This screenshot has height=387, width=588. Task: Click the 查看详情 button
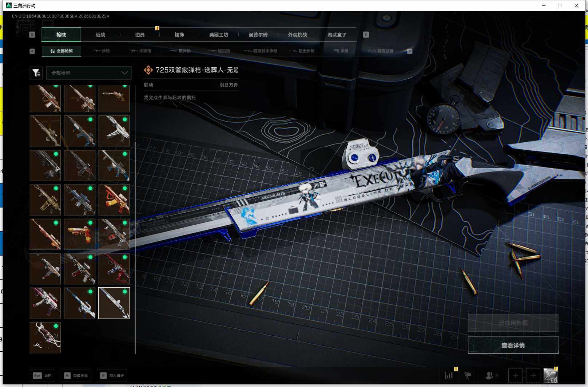pyautogui.click(x=513, y=345)
